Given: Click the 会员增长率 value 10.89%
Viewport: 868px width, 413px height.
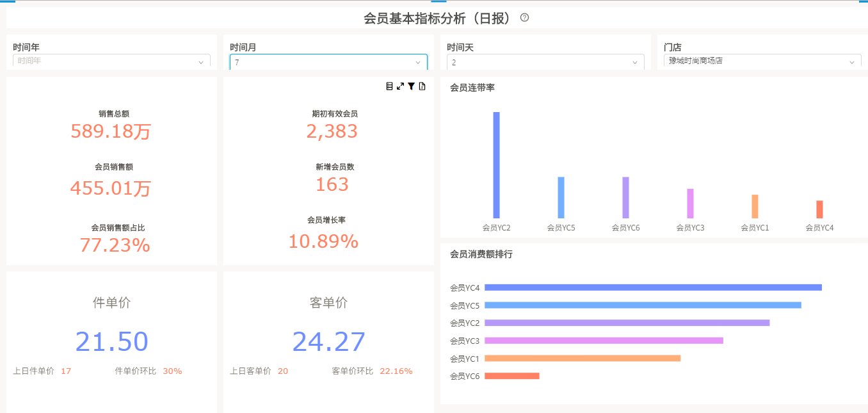Looking at the screenshot, I should point(323,241).
